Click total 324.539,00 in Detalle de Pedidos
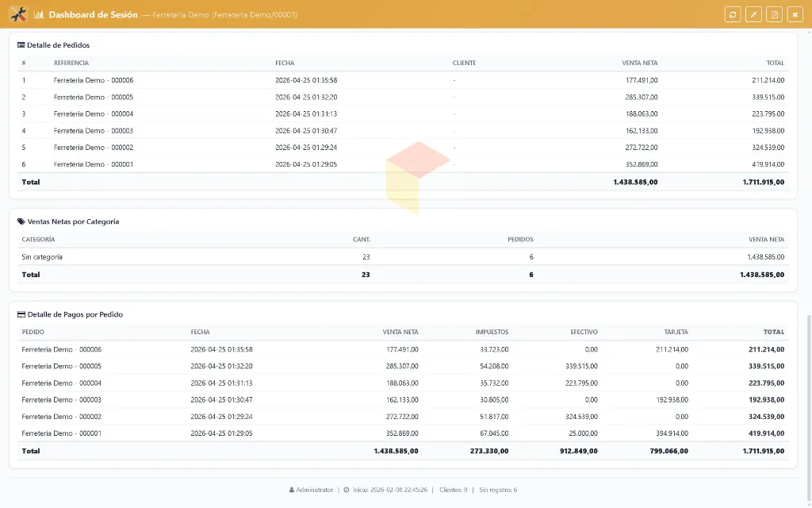812x508 pixels. 768,147
